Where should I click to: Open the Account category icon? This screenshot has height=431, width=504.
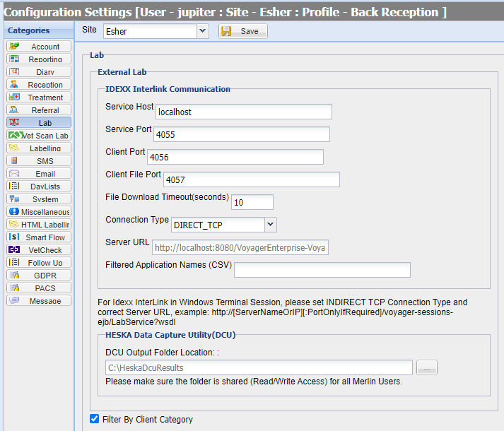click(14, 47)
